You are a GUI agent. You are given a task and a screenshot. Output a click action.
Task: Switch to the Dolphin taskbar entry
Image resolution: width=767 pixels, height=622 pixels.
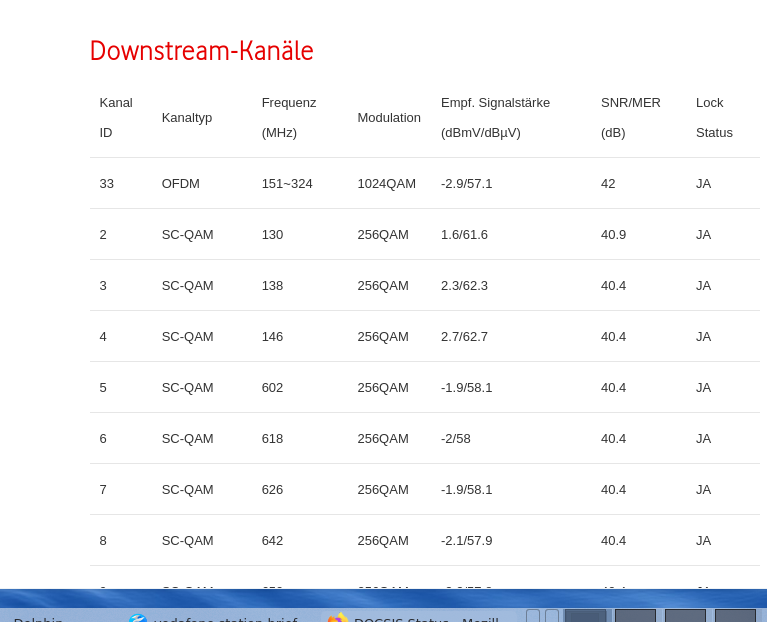pos(38,618)
